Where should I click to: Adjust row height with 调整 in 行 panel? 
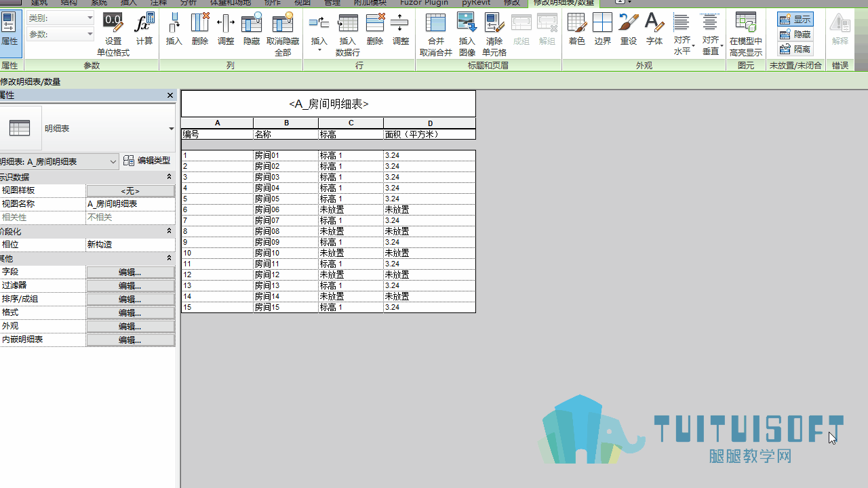[x=401, y=29]
